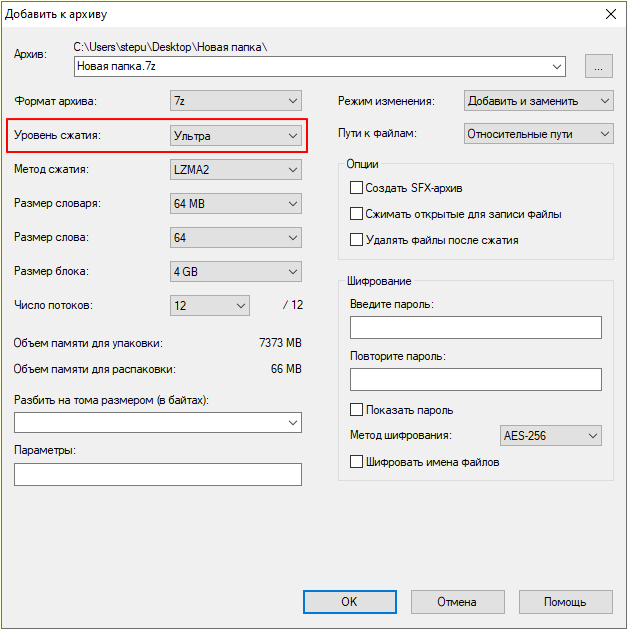Open the compression method dropdown showing LZMA2
The height and width of the screenshot is (630, 628).
coord(235,170)
